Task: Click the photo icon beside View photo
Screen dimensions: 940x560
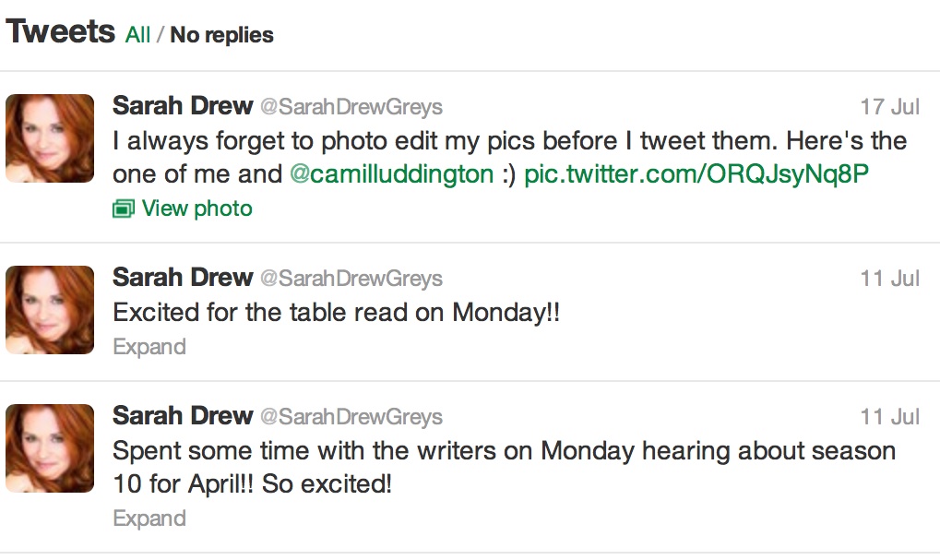Action: pos(124,209)
